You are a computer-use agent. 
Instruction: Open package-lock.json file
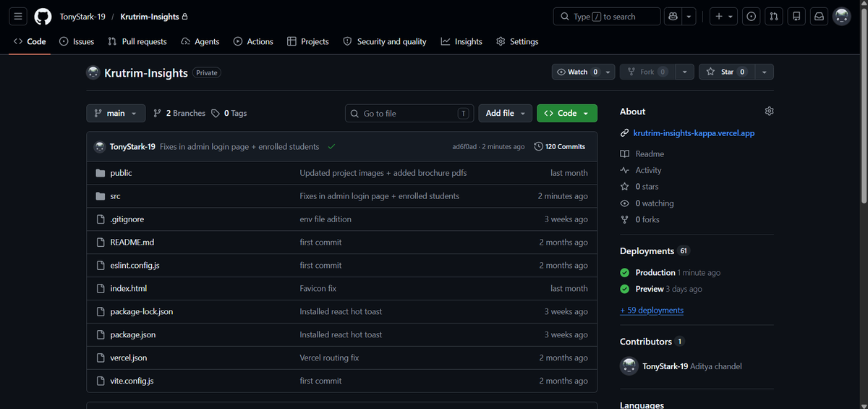tap(141, 312)
